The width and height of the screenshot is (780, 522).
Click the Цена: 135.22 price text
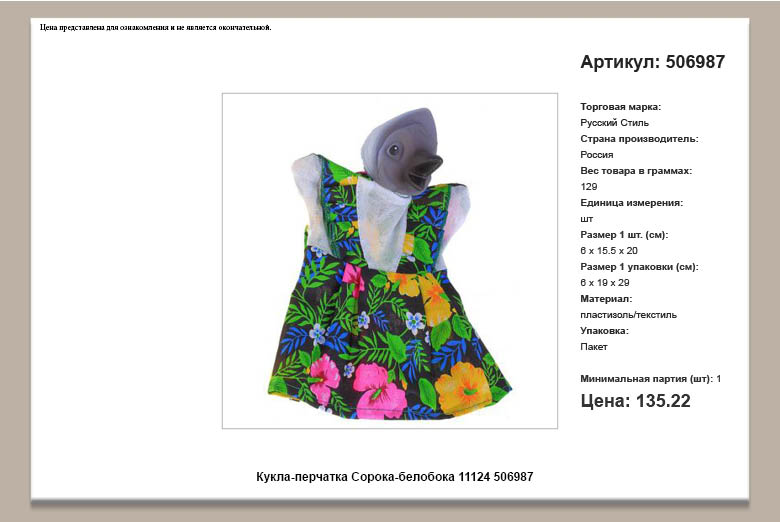coord(635,401)
